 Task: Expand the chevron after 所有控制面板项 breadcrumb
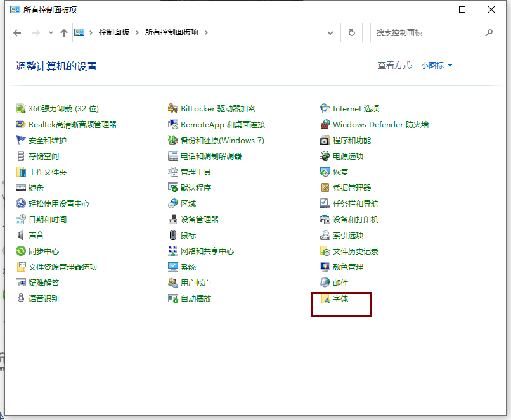[x=207, y=32]
